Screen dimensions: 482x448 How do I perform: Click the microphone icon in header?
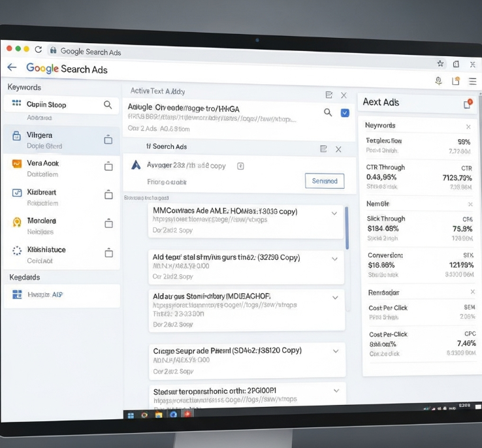(439, 81)
